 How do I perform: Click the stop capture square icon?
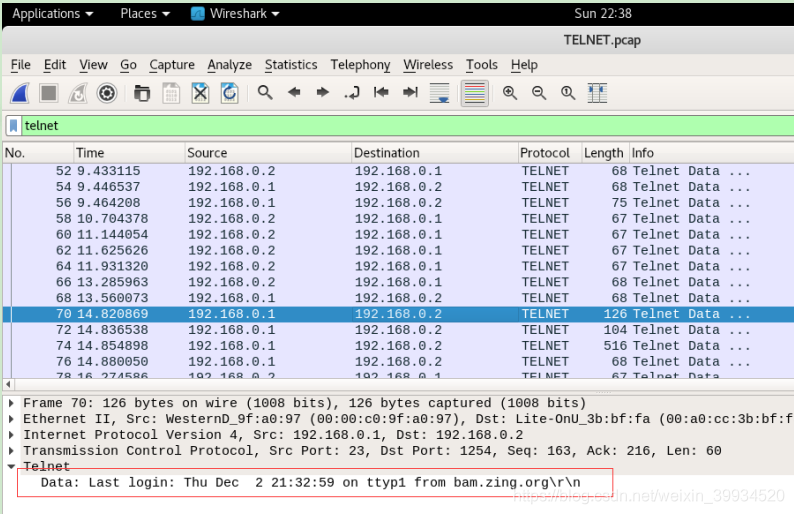point(49,93)
